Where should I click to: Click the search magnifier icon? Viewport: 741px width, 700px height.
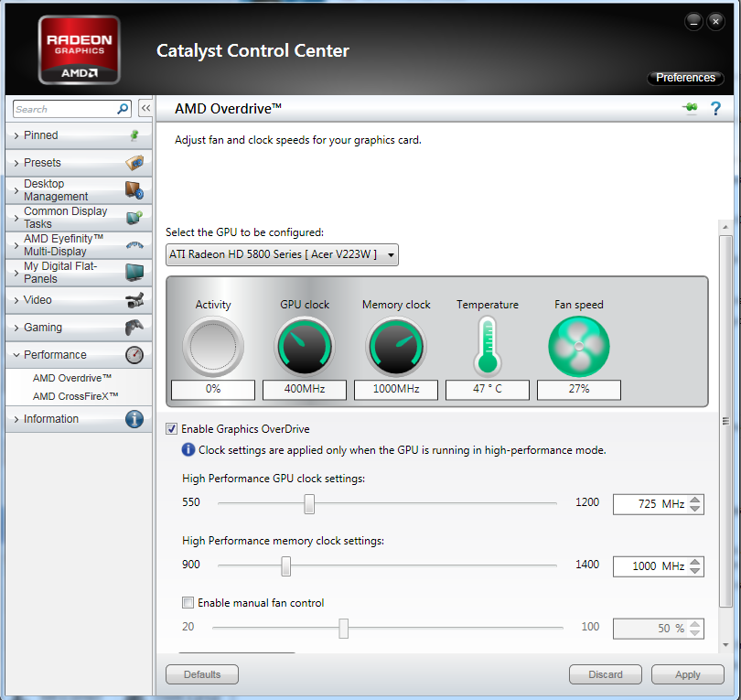coord(123,109)
